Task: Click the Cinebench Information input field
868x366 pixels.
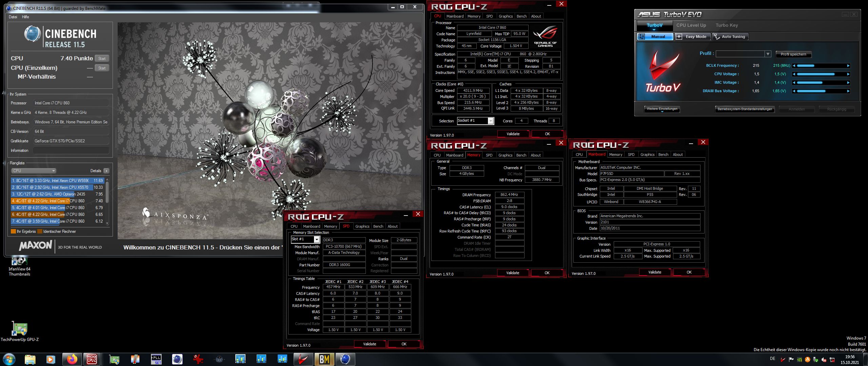Action: 71,150
